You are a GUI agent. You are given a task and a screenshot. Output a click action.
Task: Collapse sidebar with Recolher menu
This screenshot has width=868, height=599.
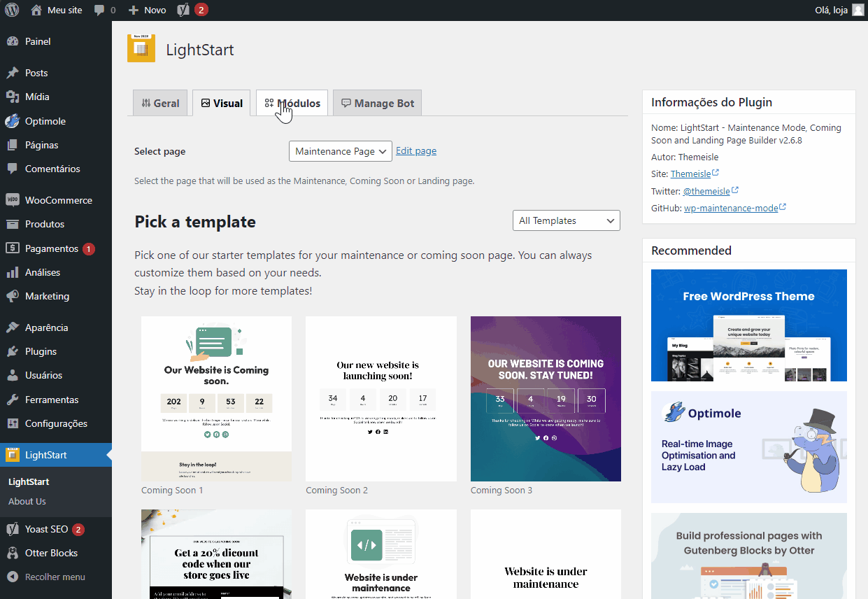tap(56, 577)
